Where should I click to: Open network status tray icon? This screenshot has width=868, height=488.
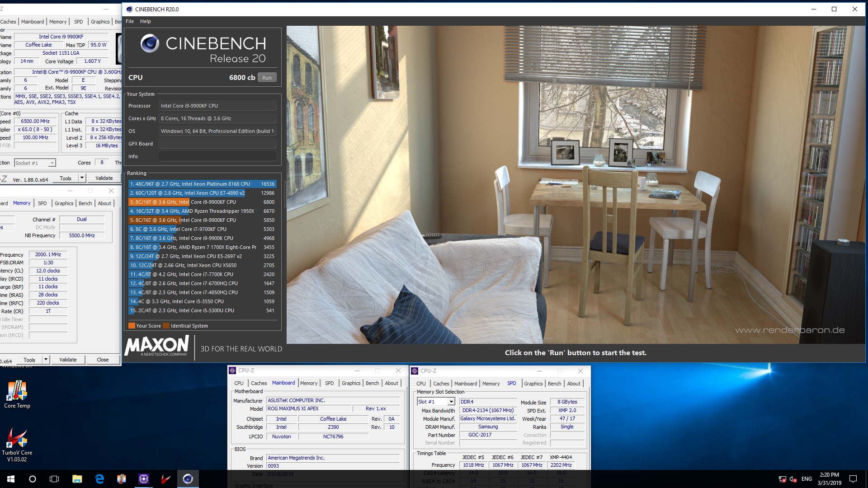click(x=782, y=479)
